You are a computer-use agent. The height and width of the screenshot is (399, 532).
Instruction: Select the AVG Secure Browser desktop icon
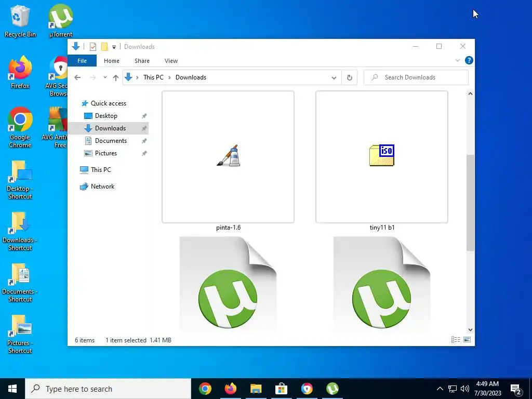coord(58,76)
